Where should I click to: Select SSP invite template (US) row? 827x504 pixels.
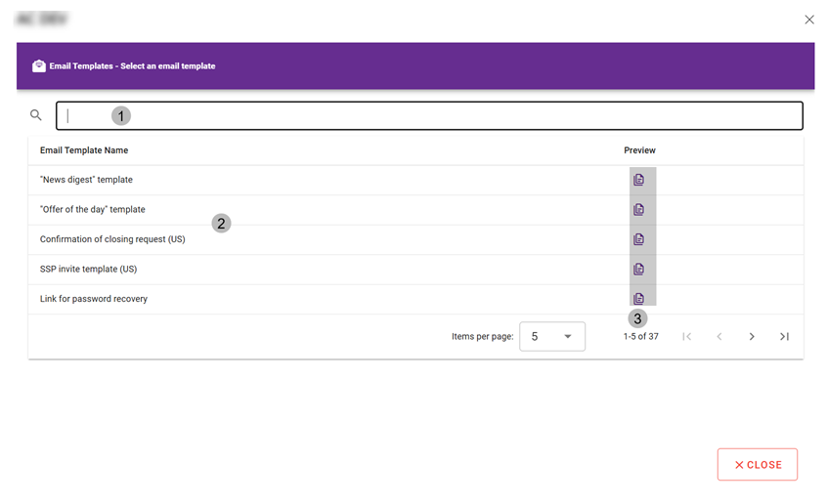88,270
